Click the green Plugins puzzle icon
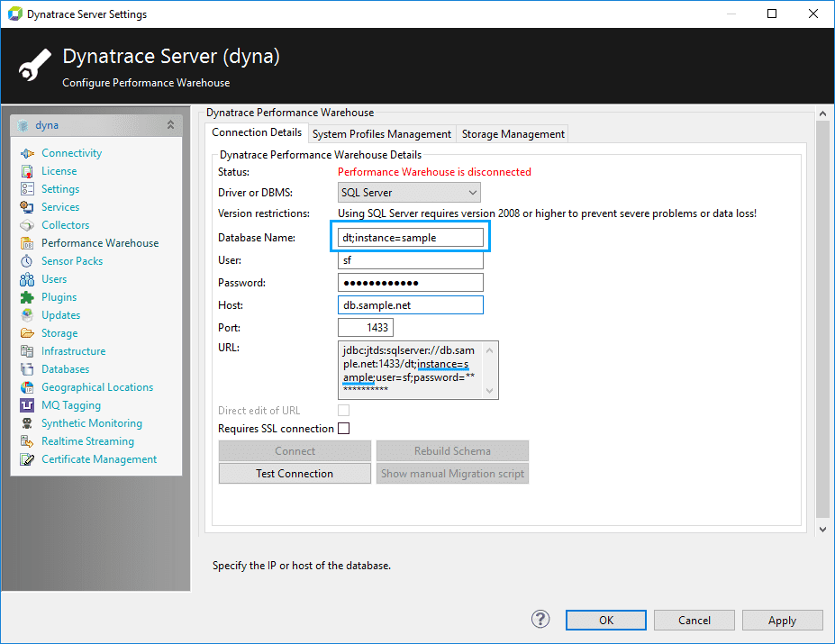Screen dimensions: 835x644 click(x=27, y=297)
